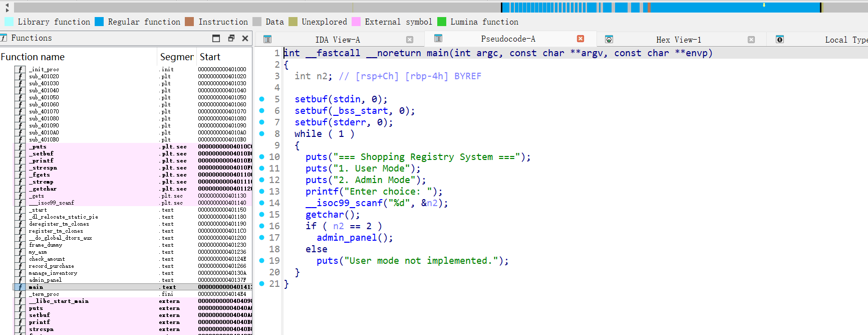Click the f icon beside manage_inventory
The image size is (868, 335).
point(20,273)
